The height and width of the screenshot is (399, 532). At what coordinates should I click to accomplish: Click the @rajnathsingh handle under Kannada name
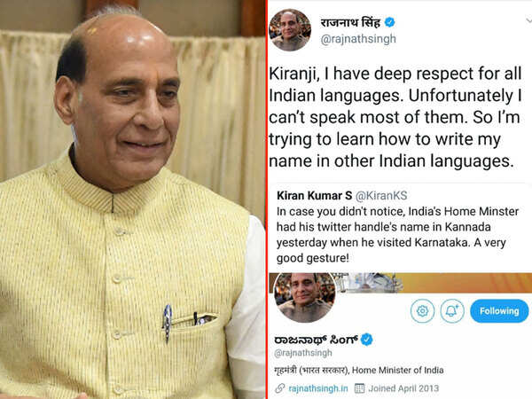[303, 353]
